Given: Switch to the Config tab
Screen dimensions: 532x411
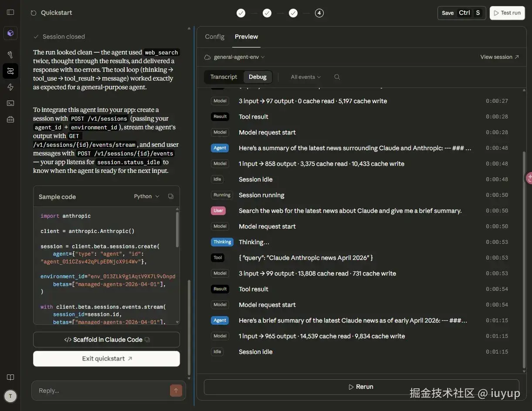Looking at the screenshot, I should [214, 37].
